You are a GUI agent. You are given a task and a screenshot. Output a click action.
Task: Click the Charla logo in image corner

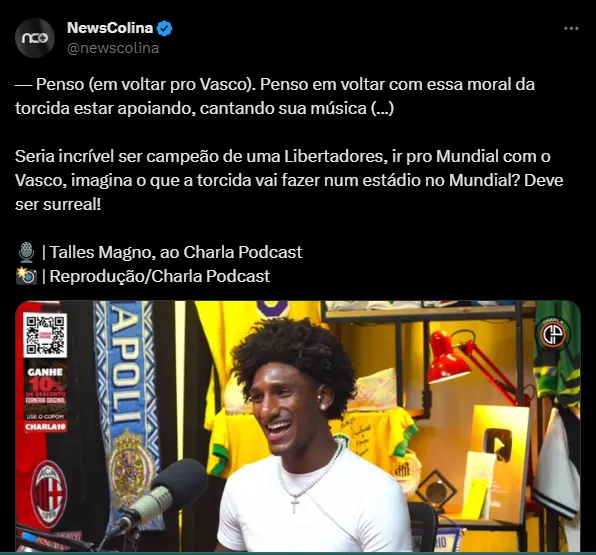coord(555,334)
